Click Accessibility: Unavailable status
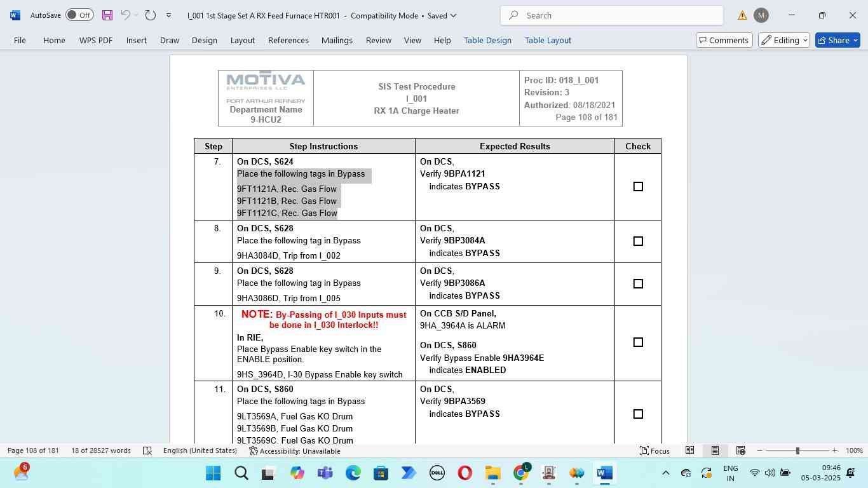Screen dimensions: 868x488 (x=294, y=451)
